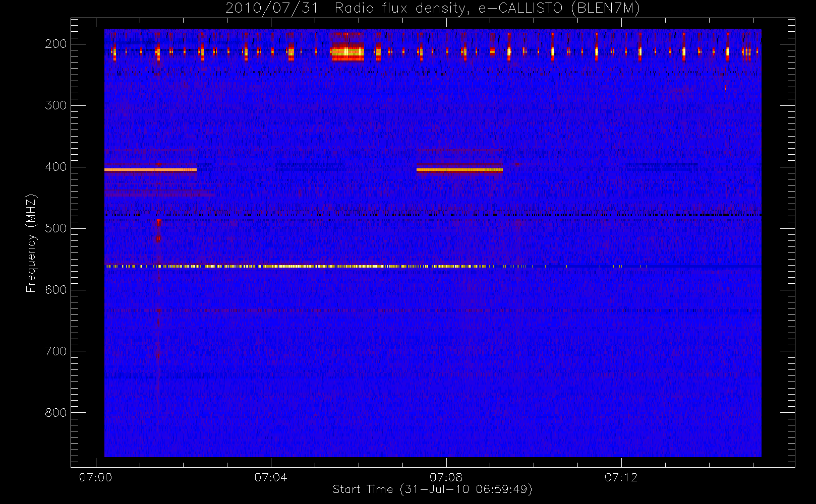This screenshot has height=504, width=816.
Task: Click the 800 frequency tick label
Action: [x=56, y=413]
